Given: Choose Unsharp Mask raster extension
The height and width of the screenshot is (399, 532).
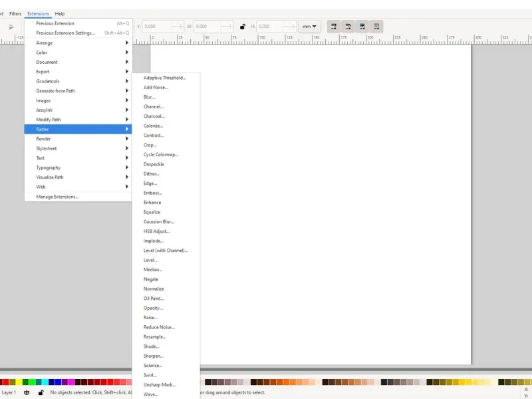Looking at the screenshot, I should (x=166, y=385).
